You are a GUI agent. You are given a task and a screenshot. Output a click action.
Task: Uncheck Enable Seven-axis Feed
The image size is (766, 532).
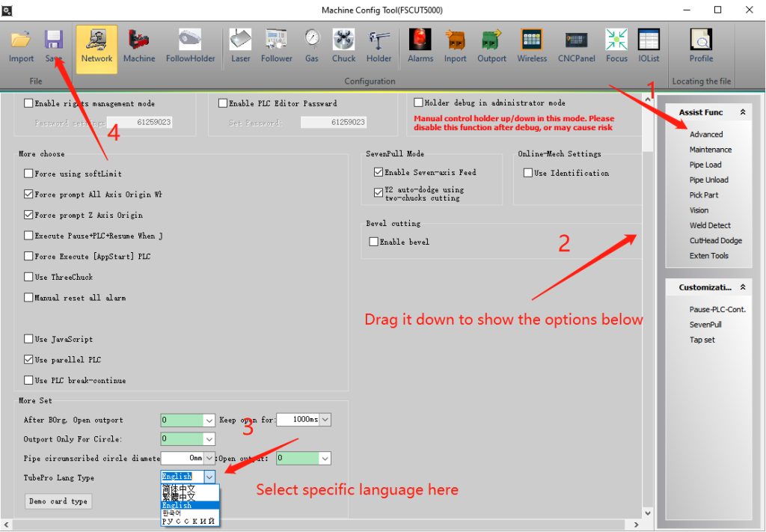378,172
